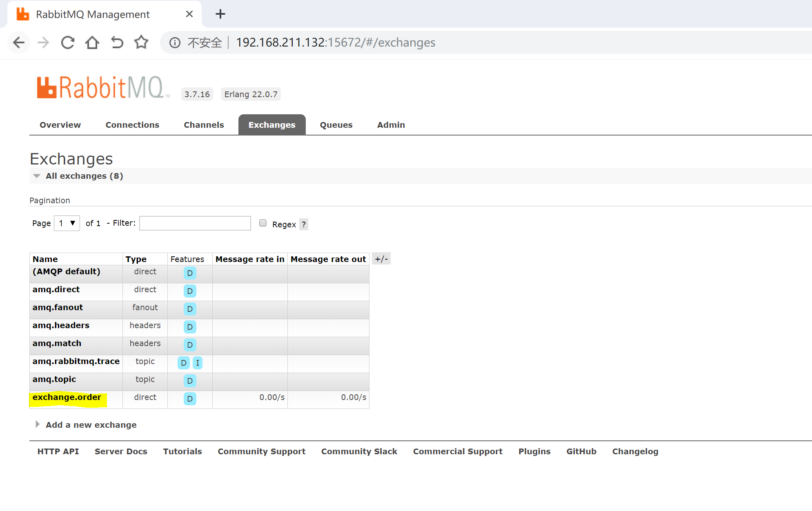The height and width of the screenshot is (511, 812).
Task: Open the Changelog footer link
Action: (x=635, y=451)
